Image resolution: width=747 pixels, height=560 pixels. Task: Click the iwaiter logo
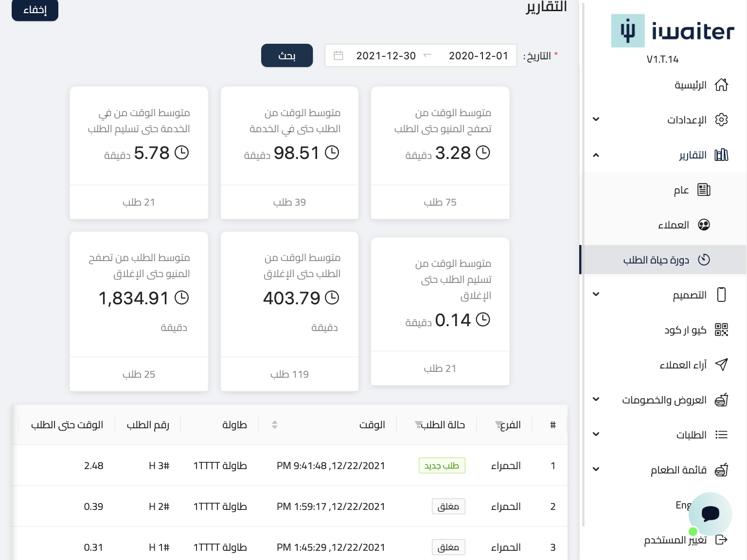[x=673, y=31]
